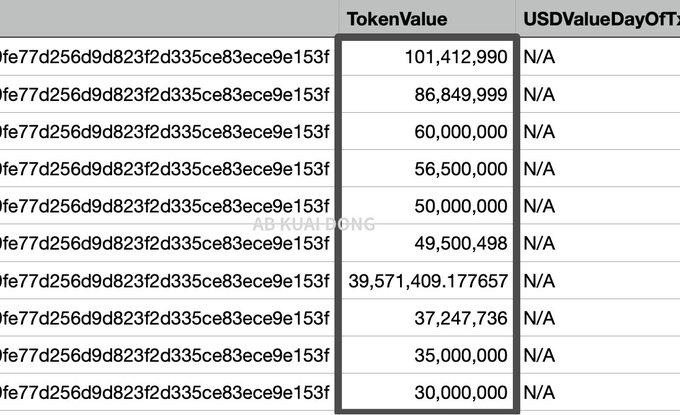Click the cell showing 56,500,000
This screenshot has width=680, height=415.
pyautogui.click(x=428, y=169)
